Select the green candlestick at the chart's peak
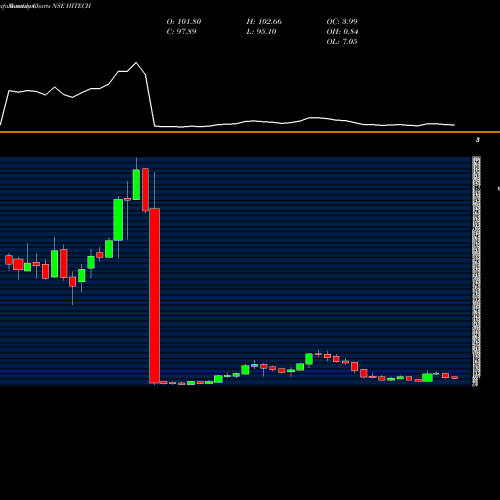Screen dimensions: 500x500 click(136, 184)
